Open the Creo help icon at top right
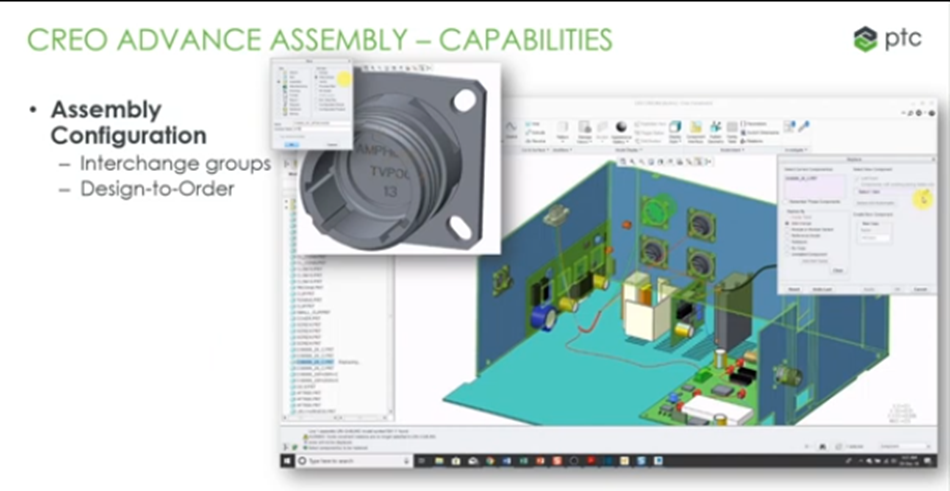This screenshot has width=950, height=491. point(931,113)
